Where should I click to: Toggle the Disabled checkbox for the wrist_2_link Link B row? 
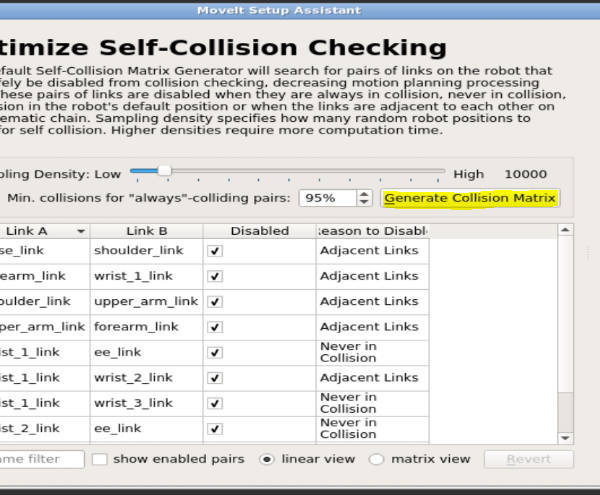[x=215, y=378]
